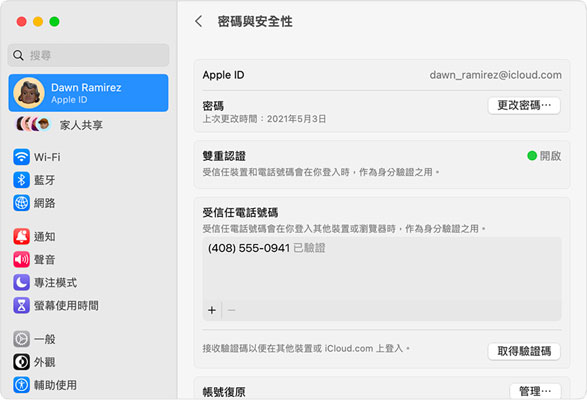Click the green 開啟 status indicator dot

click(532, 155)
